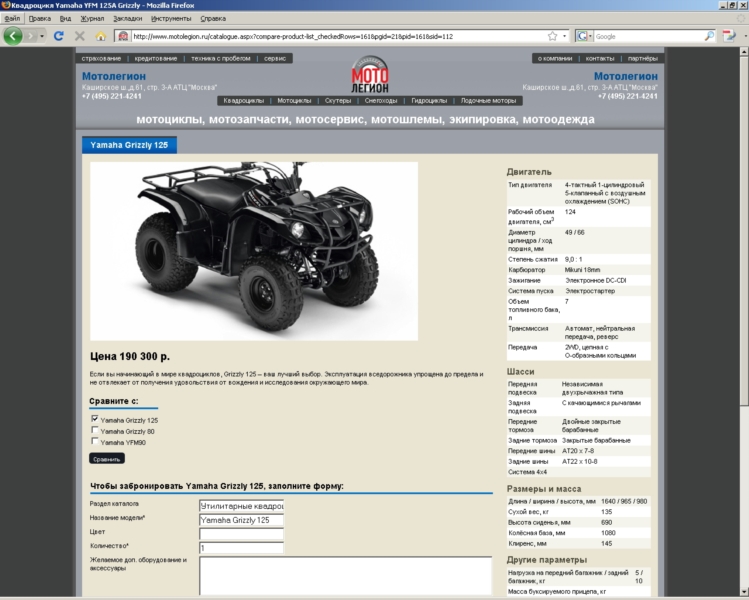The image size is (749, 600).
Task: Open the back-forward history dropdown arrow
Action: (42, 36)
